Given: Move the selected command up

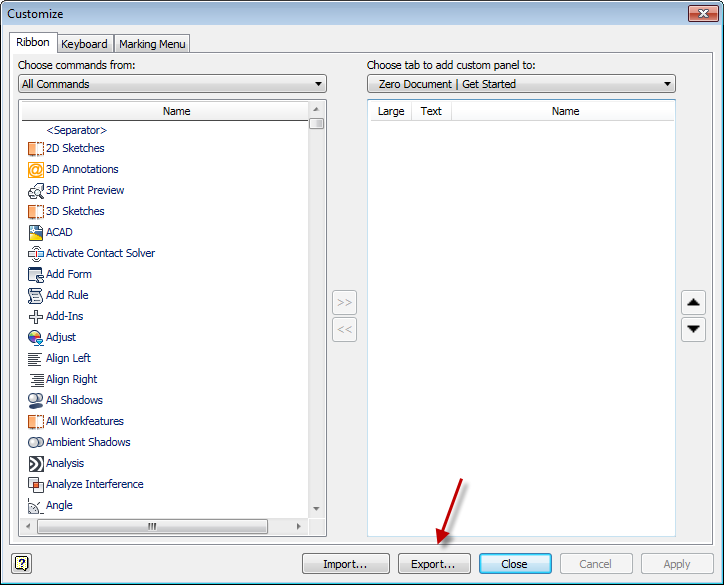Looking at the screenshot, I should click(693, 302).
